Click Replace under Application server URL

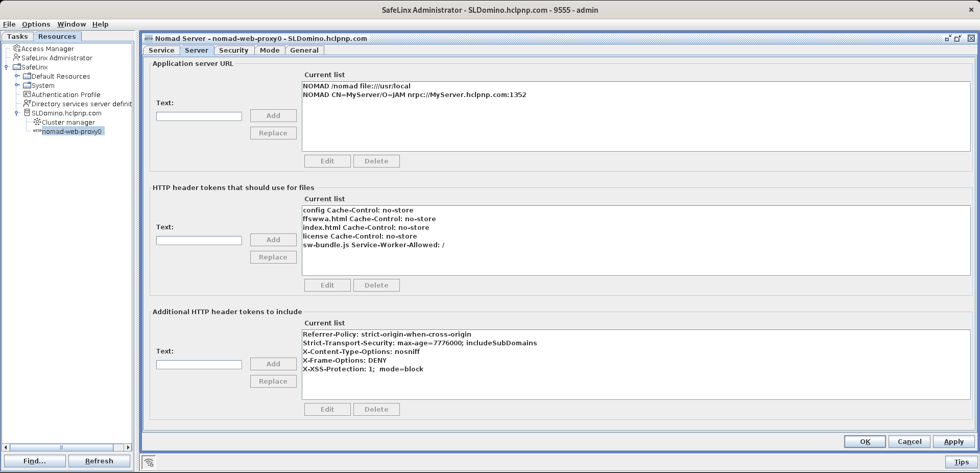tap(273, 133)
